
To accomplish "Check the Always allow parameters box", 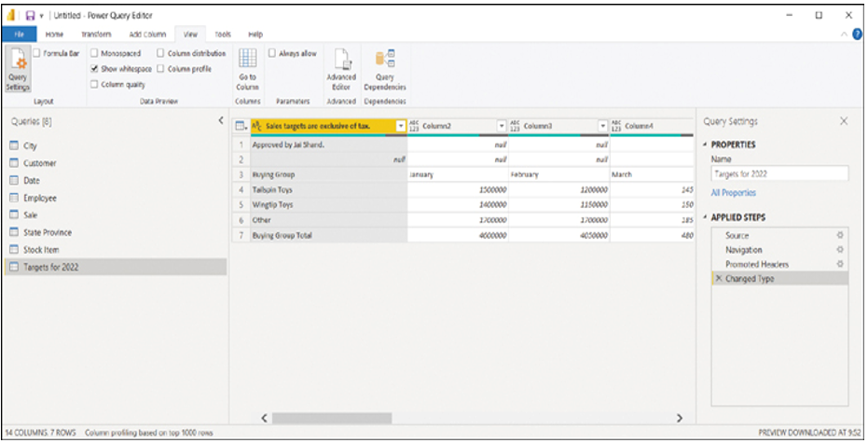I will (x=272, y=53).
